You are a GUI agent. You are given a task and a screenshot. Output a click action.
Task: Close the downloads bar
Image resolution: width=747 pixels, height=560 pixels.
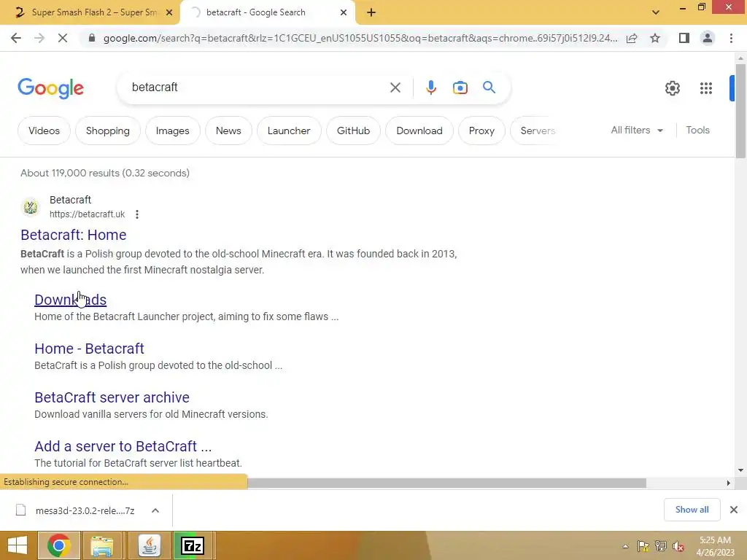tap(734, 510)
